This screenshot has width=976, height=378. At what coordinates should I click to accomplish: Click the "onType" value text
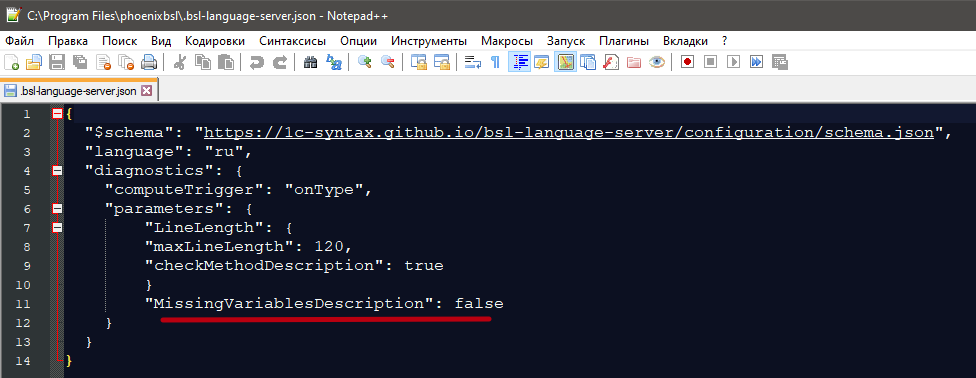tap(324, 190)
